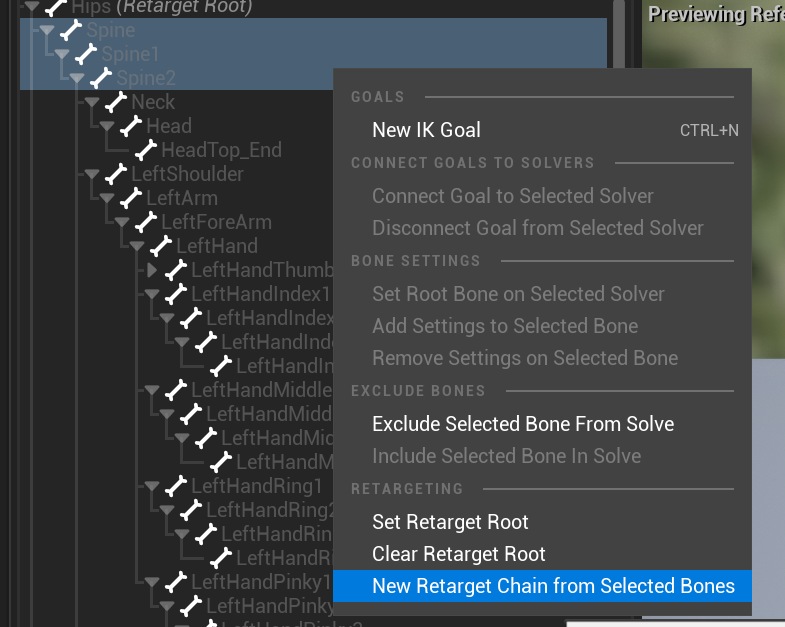Click the bone icon next to Head
Screen dimensions: 785x627
[131, 126]
